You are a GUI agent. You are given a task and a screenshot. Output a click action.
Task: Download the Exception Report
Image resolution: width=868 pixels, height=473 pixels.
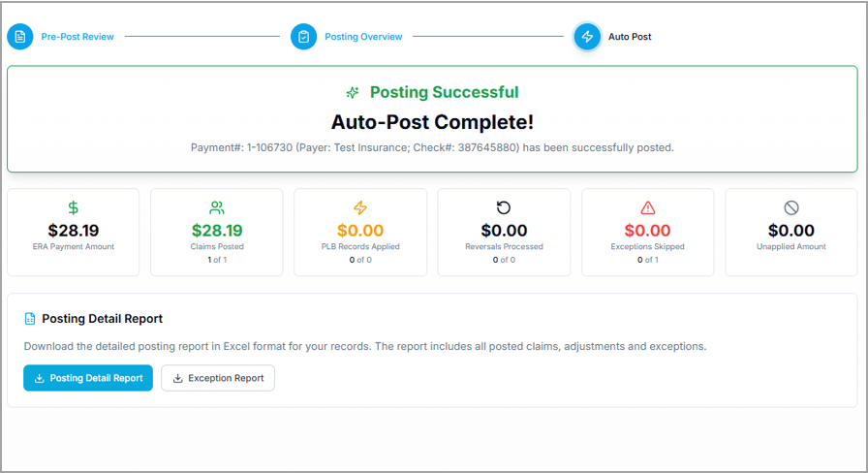coord(218,378)
